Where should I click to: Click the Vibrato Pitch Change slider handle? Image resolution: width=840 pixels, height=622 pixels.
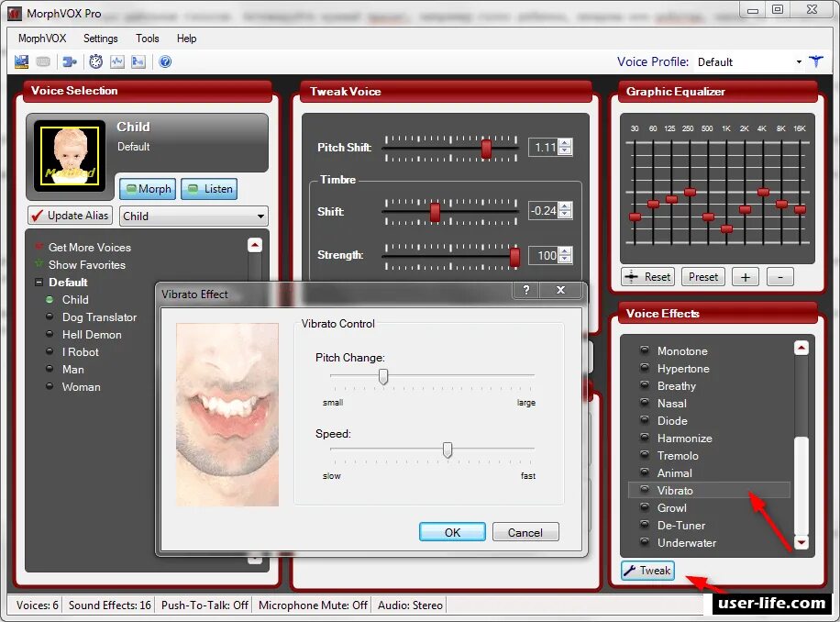click(x=383, y=377)
